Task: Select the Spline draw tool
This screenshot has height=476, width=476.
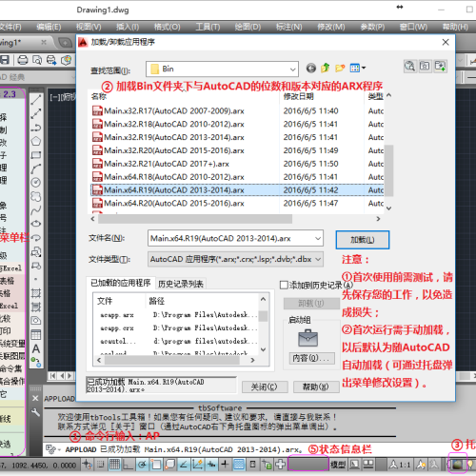Action: click(36, 209)
